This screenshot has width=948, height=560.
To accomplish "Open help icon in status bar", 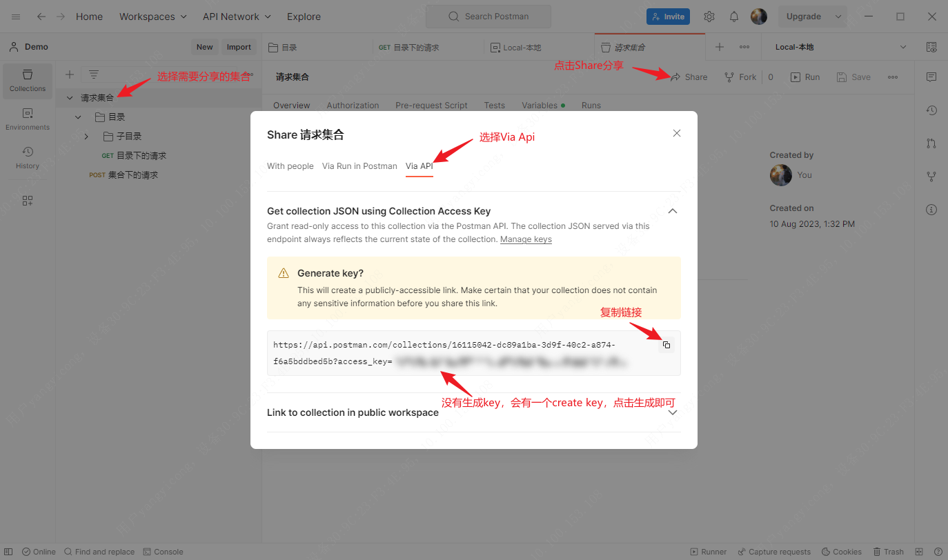I will pos(938,552).
